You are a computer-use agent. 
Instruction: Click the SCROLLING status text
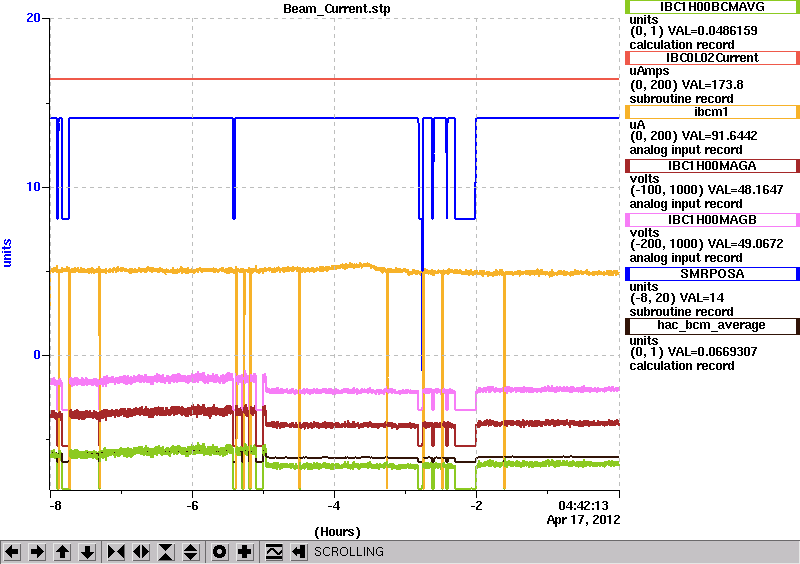pos(349,552)
